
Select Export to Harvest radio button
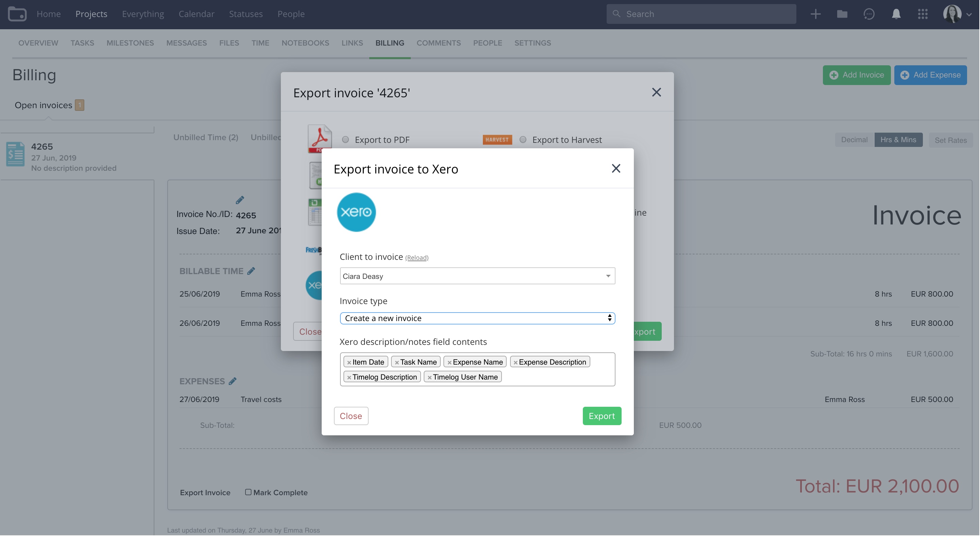tap(523, 139)
